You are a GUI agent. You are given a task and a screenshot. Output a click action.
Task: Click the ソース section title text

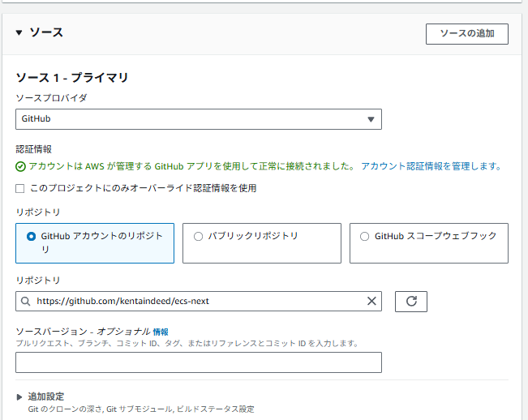point(46,33)
